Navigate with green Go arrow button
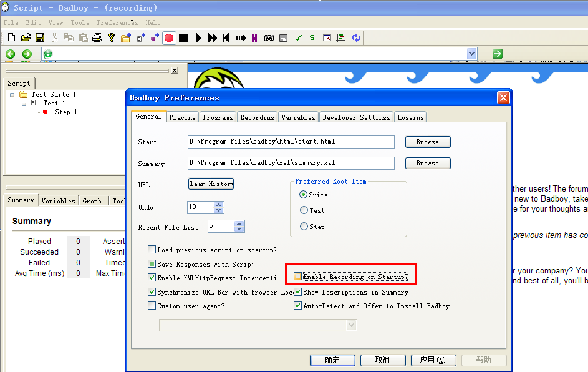Screen dimensions: 588x372 [x=497, y=54]
